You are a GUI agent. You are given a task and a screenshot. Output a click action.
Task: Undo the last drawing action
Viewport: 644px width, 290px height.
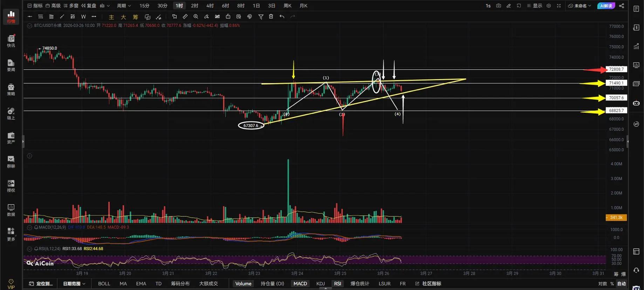[282, 16]
